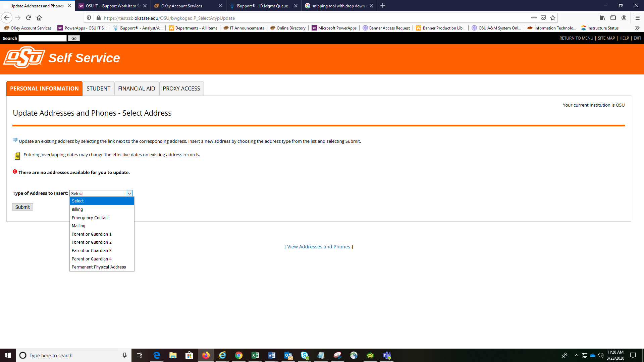This screenshot has width=644, height=362.
Task: Switch to the STUDENT tab
Action: (98, 88)
